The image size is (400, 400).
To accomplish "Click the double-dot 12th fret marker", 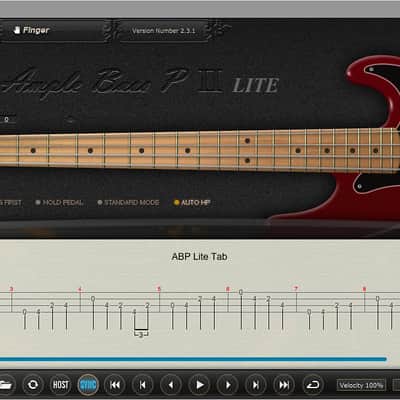I will pyautogui.click(x=247, y=151).
